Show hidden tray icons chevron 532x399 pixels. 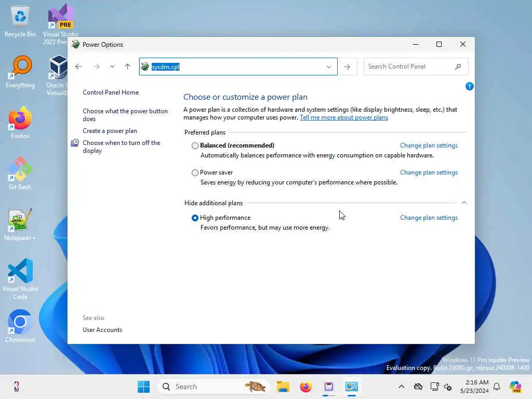click(x=402, y=387)
